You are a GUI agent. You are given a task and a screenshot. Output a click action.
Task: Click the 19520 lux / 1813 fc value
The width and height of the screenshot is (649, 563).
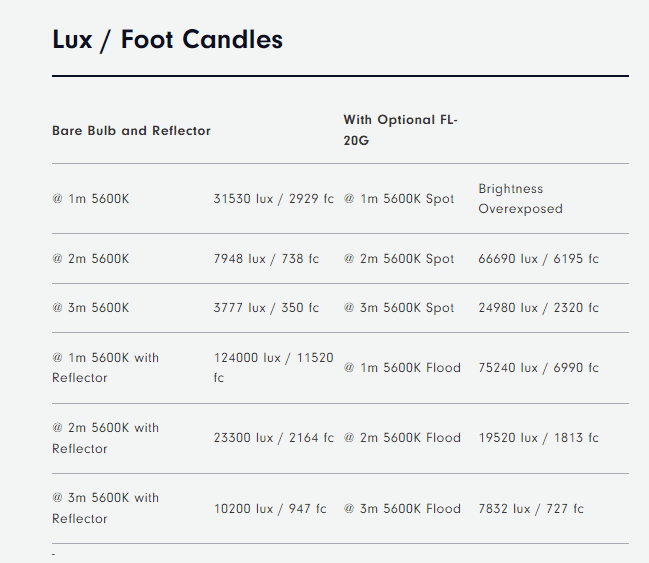click(538, 438)
